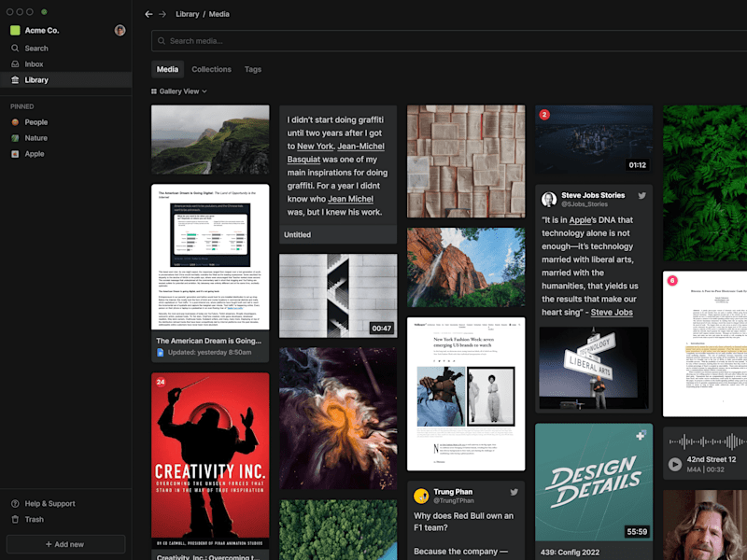
Task: Click the Twitter bird on Steve Jobs Stories card
Action: click(642, 196)
